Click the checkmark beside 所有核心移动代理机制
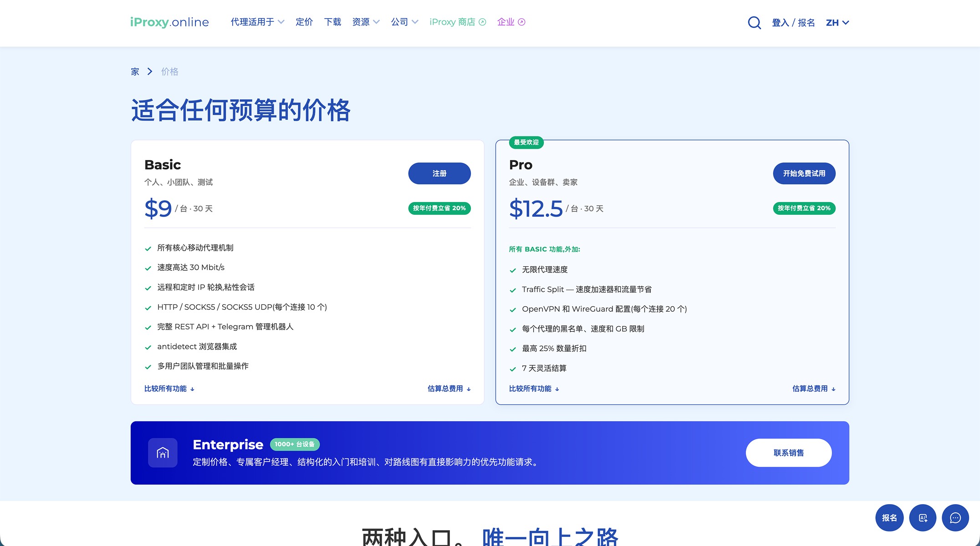The image size is (980, 546). (148, 248)
